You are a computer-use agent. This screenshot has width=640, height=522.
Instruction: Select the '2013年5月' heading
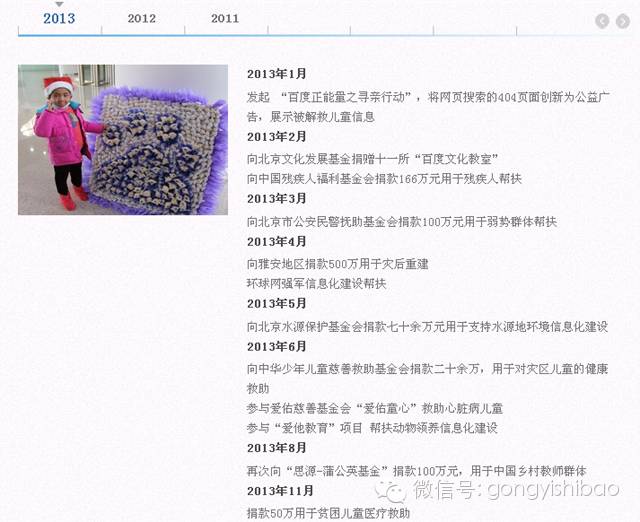coord(276,304)
